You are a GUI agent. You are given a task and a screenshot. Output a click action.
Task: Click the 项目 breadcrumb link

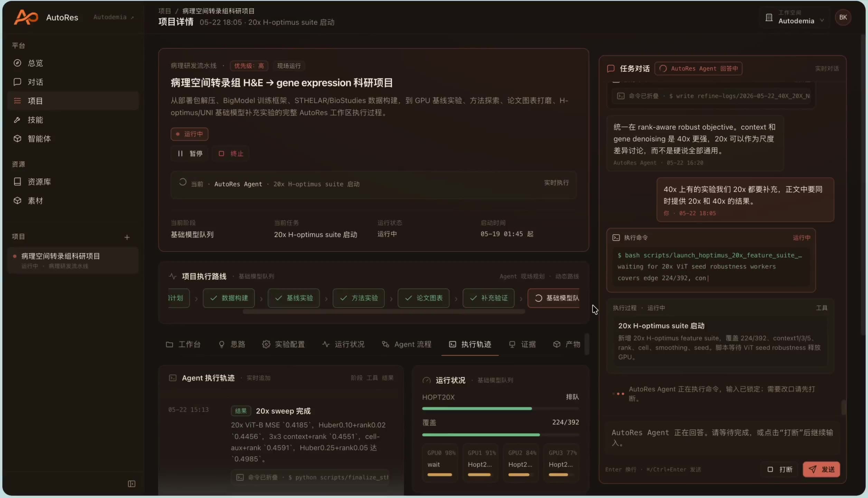[164, 11]
